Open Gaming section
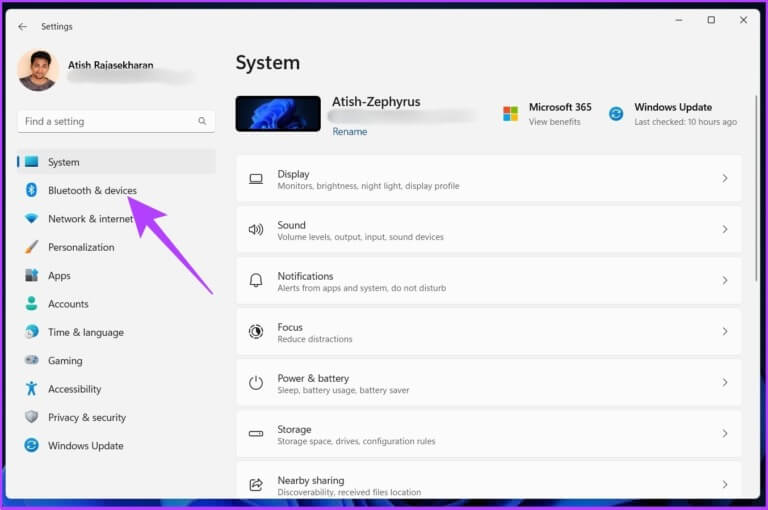Viewport: 768px width, 510px height. tap(117, 360)
